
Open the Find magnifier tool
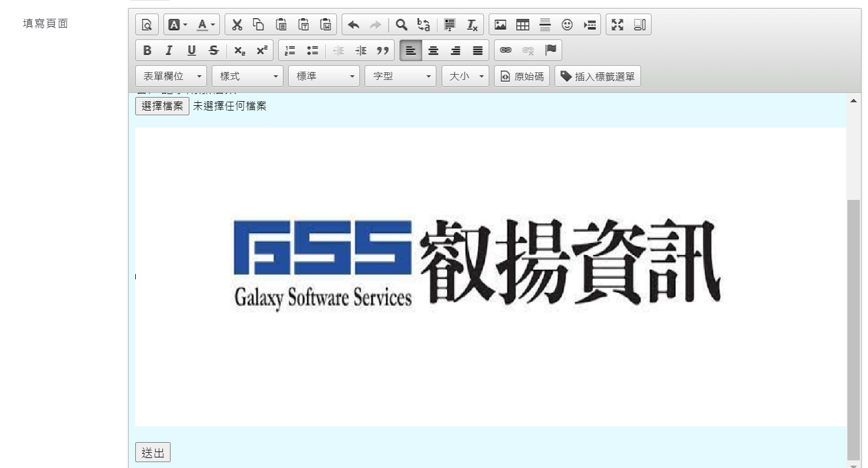click(x=402, y=25)
